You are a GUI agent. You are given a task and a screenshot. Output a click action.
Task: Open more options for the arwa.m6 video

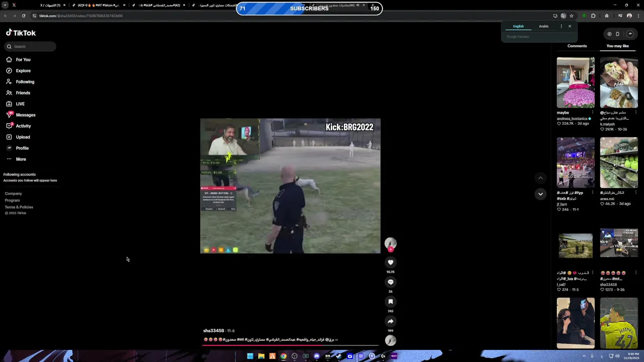635,193
